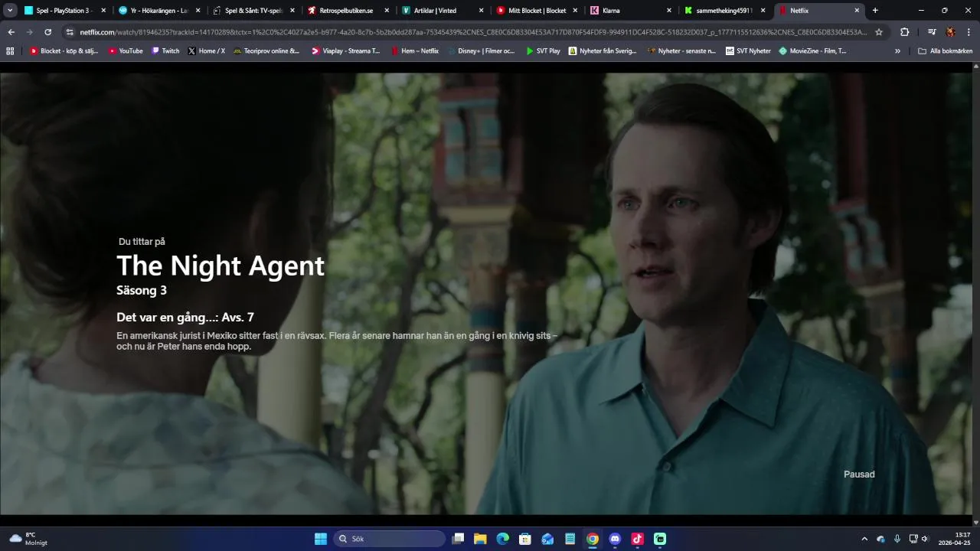Open the Hem – Netflix bookmark
The image size is (980, 551).
click(414, 51)
